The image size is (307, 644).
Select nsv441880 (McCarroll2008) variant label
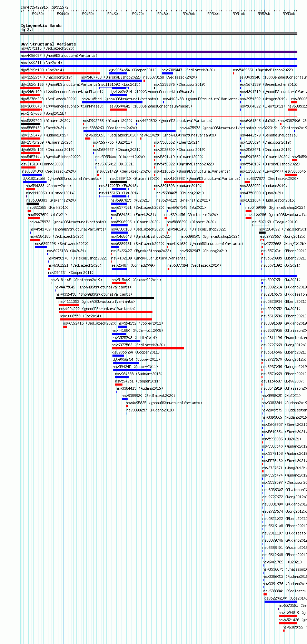click(137, 330)
